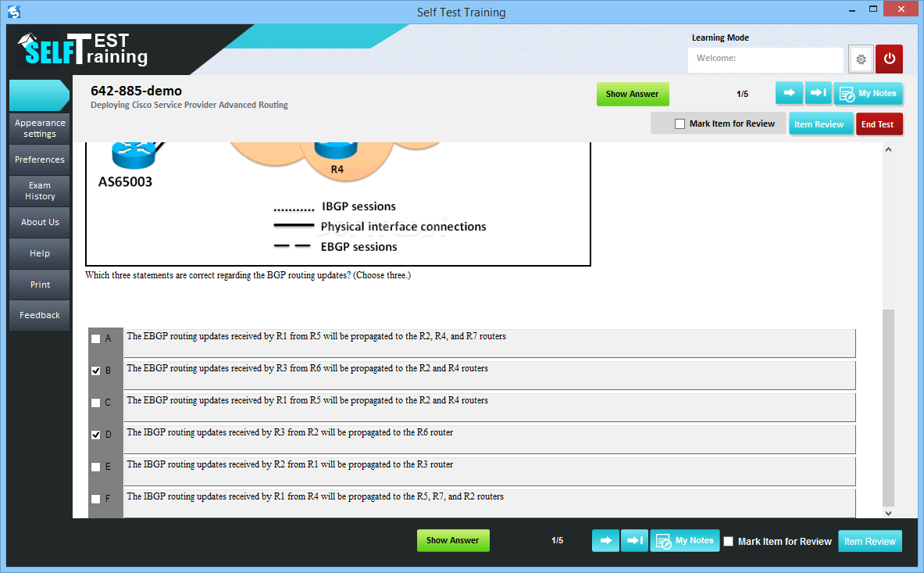The width and height of the screenshot is (924, 573).
Task: Tick answer F checkbox
Action: pyautogui.click(x=95, y=499)
